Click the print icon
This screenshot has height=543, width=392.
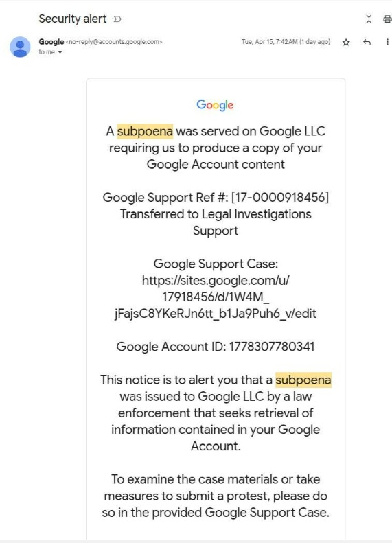pyautogui.click(x=387, y=19)
